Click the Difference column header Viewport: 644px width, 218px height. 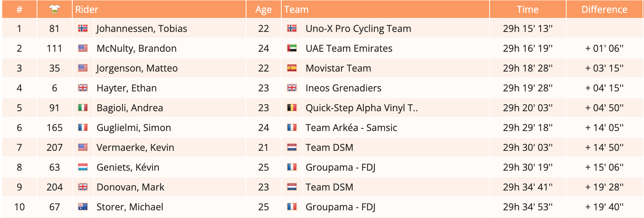pyautogui.click(x=604, y=10)
